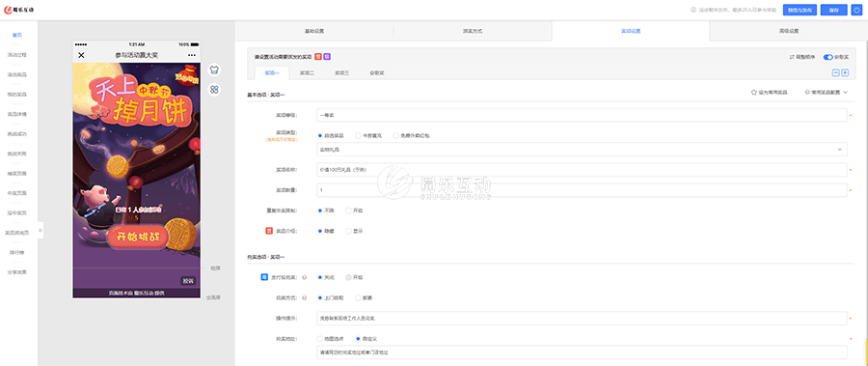The width and height of the screenshot is (868, 366).
Task: Open 活动过程 in the left sidebar
Action: [17, 55]
